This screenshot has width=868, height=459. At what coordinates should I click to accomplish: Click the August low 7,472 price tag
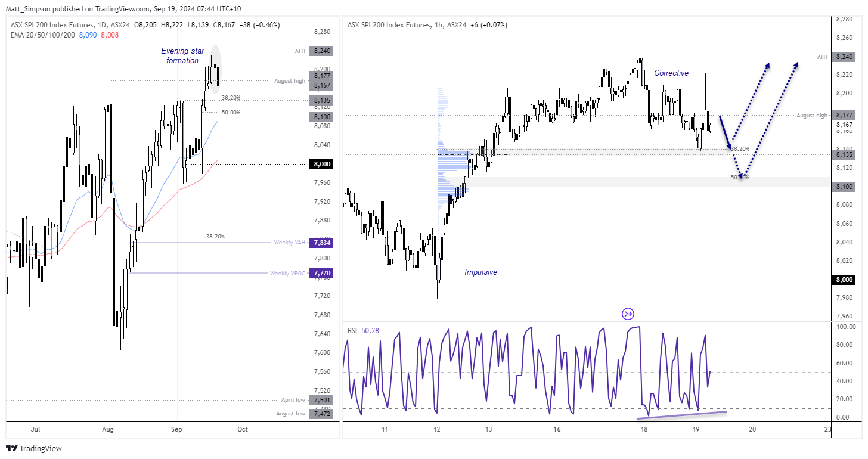click(x=323, y=413)
